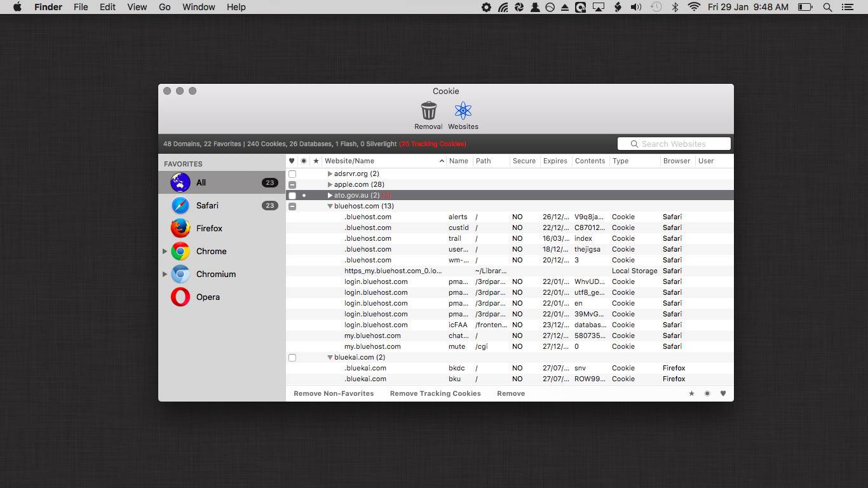Image resolution: width=868 pixels, height=488 pixels.
Task: Select the Opera icon in sidebar
Action: pyautogui.click(x=180, y=297)
